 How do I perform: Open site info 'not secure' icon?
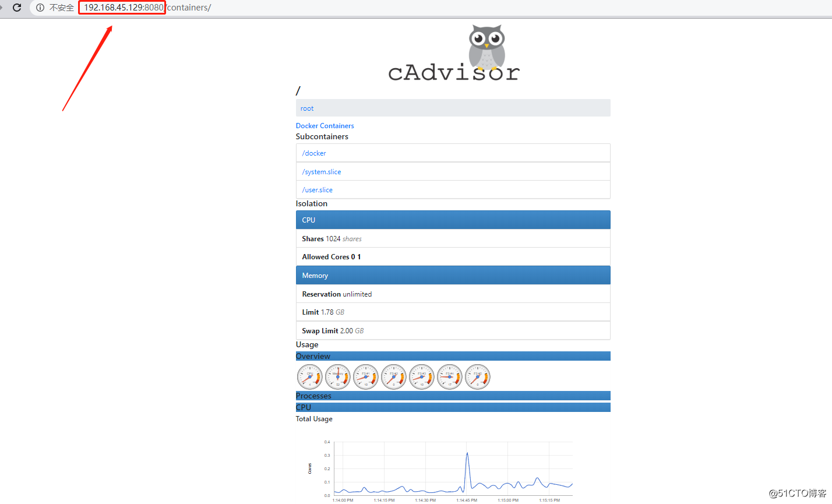point(40,8)
